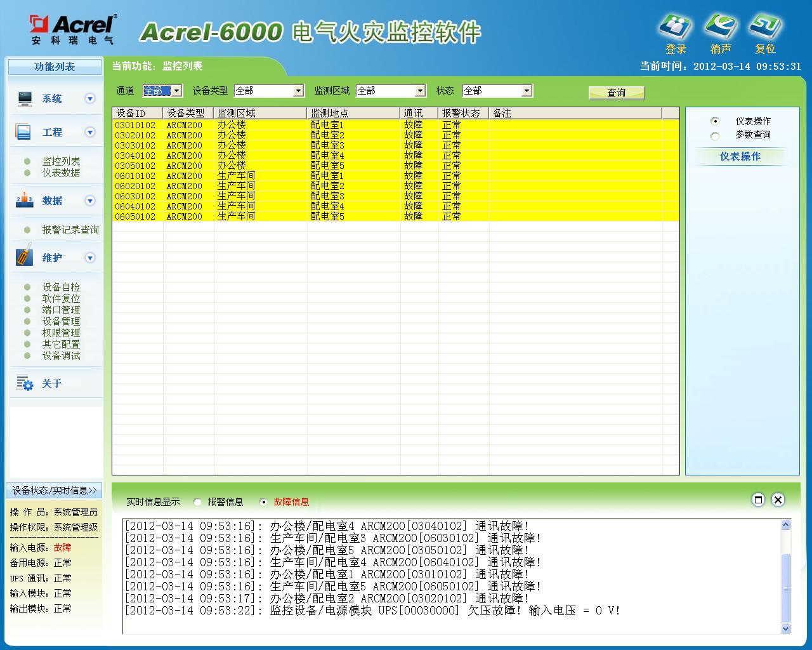812x650 pixels.
Task: Click the 复位 reset icon
Action: (765, 27)
